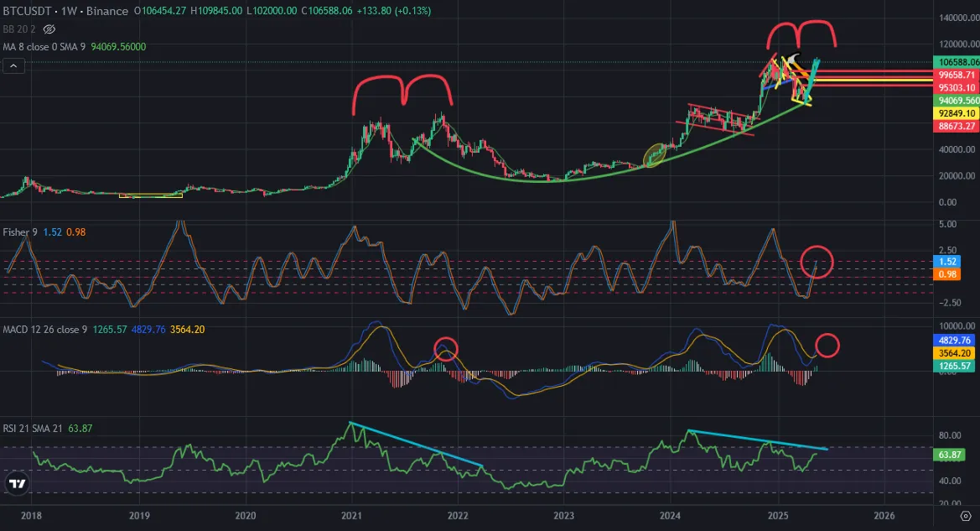
Task: Click the RSI 63.87 axis label
Action: point(949,455)
